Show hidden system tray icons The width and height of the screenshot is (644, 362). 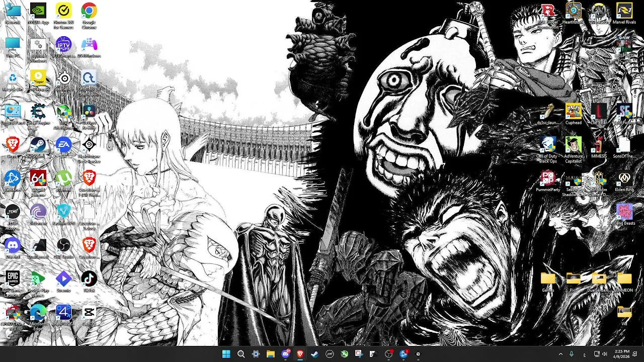(560, 354)
